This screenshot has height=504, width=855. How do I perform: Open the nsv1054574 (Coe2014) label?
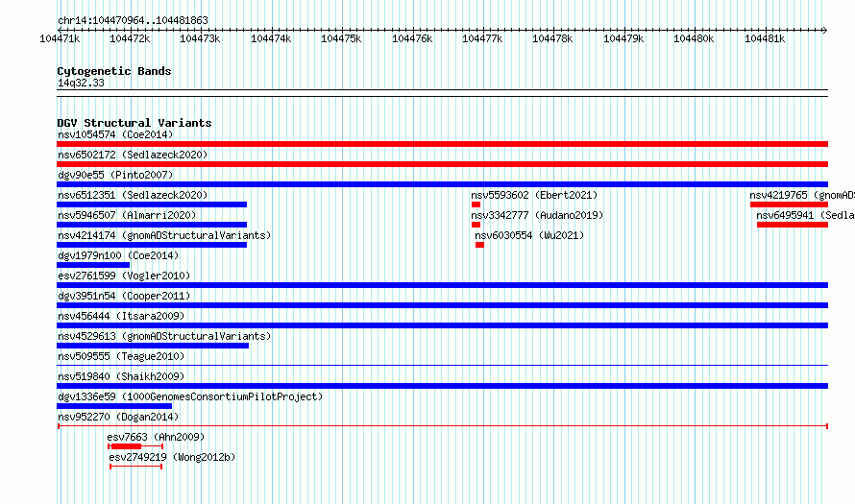pyautogui.click(x=115, y=134)
